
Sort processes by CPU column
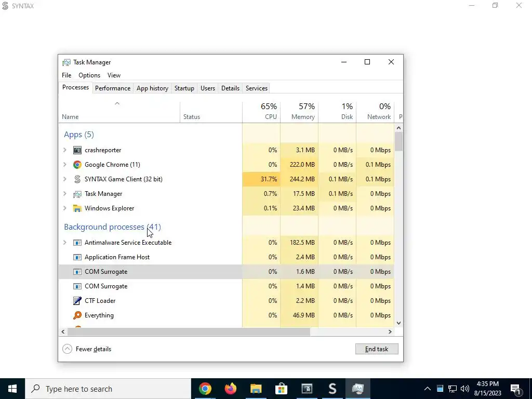[261, 112]
